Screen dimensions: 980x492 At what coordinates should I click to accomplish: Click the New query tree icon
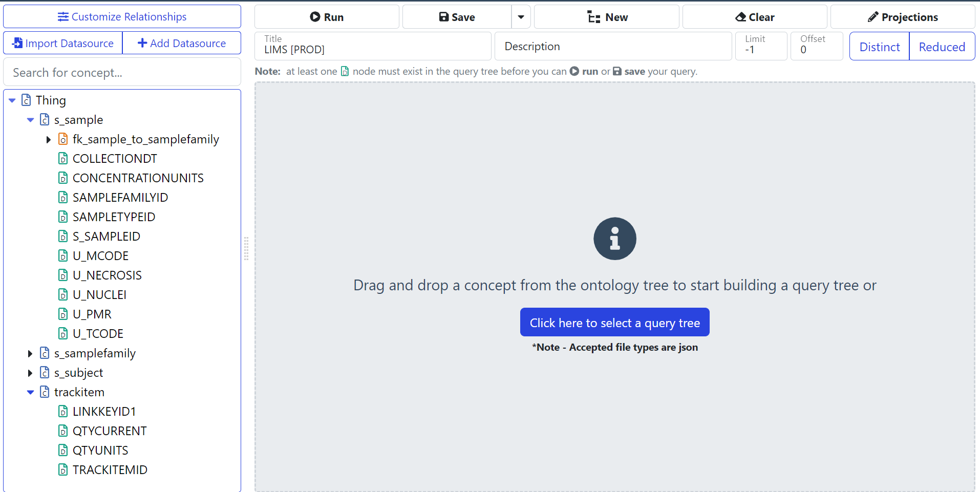pos(594,17)
